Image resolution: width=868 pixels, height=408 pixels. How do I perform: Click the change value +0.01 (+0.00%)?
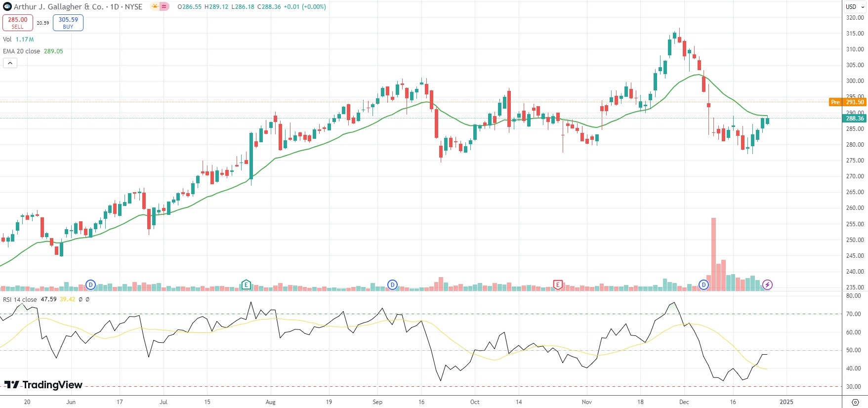coord(305,7)
